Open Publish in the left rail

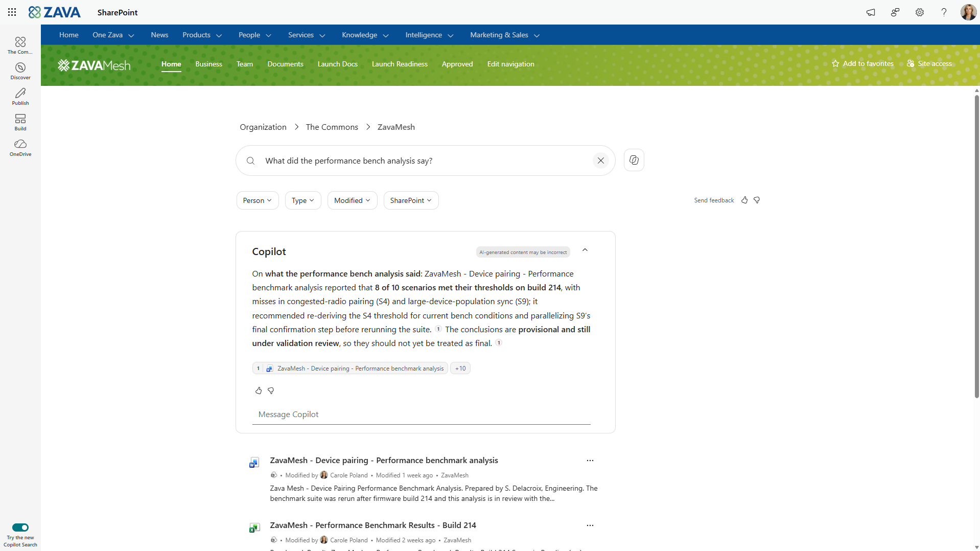coord(20,97)
